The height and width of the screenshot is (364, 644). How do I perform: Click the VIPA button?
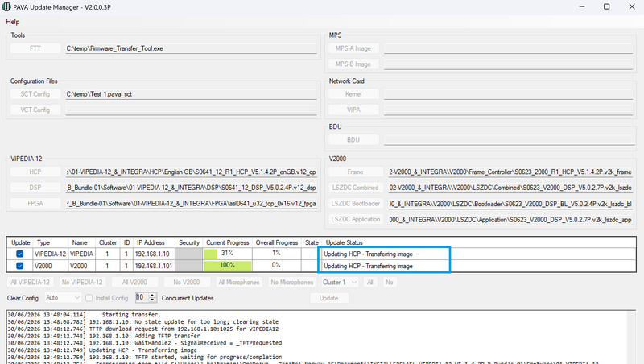[353, 110]
